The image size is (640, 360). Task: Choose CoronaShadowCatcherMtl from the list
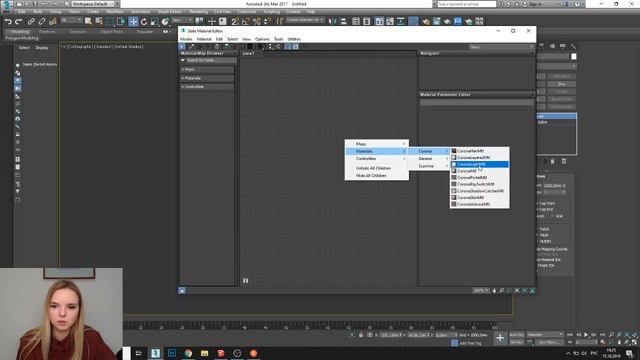tap(480, 191)
